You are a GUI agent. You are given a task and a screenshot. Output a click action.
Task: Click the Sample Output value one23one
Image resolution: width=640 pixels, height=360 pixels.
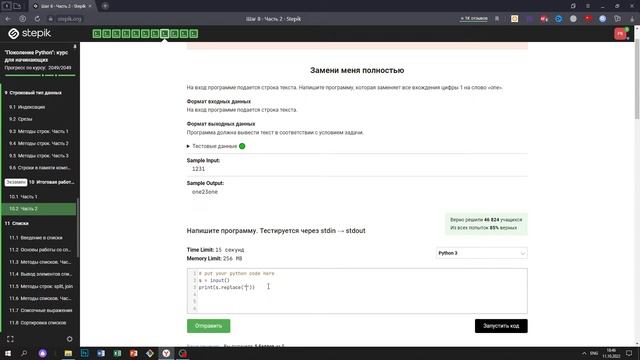(205, 192)
